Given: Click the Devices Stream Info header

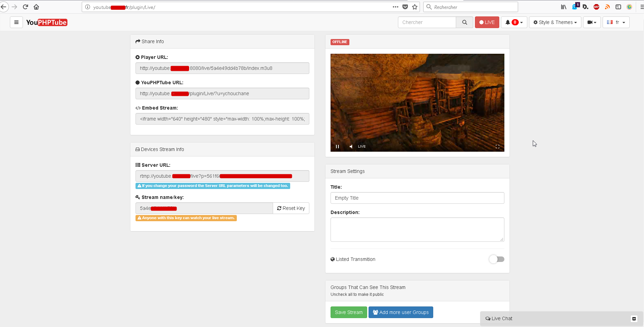Looking at the screenshot, I should [222, 149].
